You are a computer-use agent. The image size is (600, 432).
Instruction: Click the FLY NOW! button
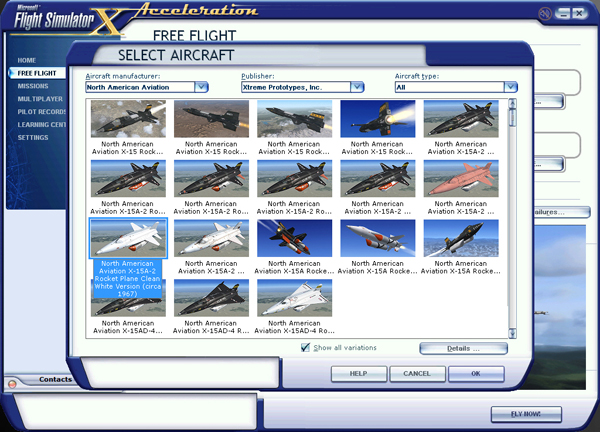pos(526,414)
